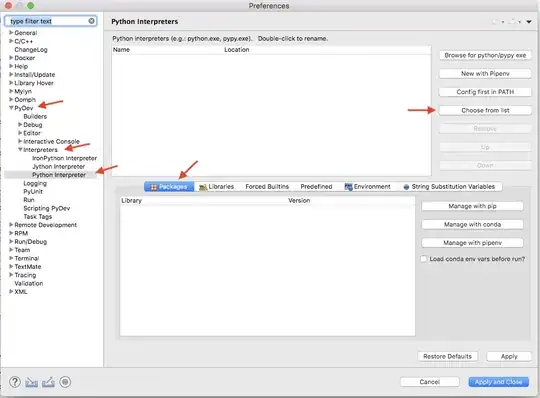Open the help question mark icon

pyautogui.click(x=15, y=382)
